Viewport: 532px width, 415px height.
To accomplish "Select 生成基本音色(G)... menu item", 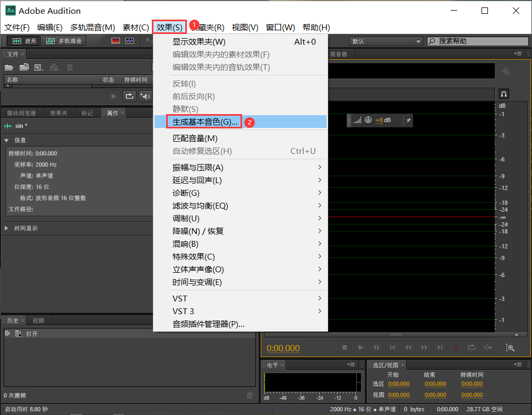I will 240,122.
